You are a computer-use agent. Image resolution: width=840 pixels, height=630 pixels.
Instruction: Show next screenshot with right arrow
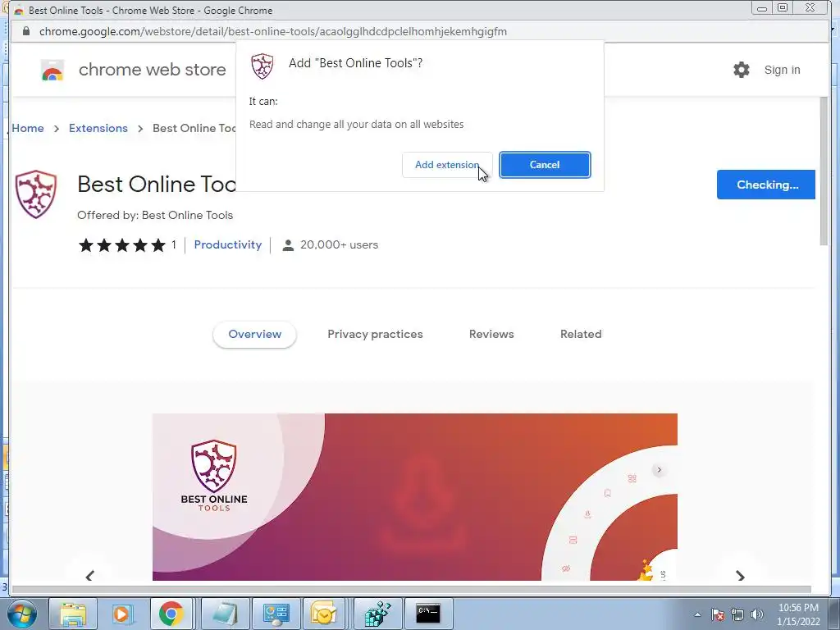point(741,575)
